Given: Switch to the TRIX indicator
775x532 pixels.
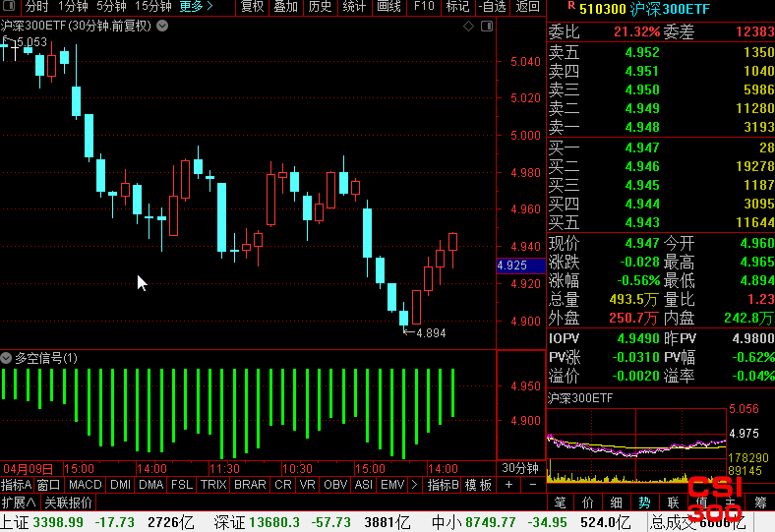Looking at the screenshot, I should click(x=213, y=485).
